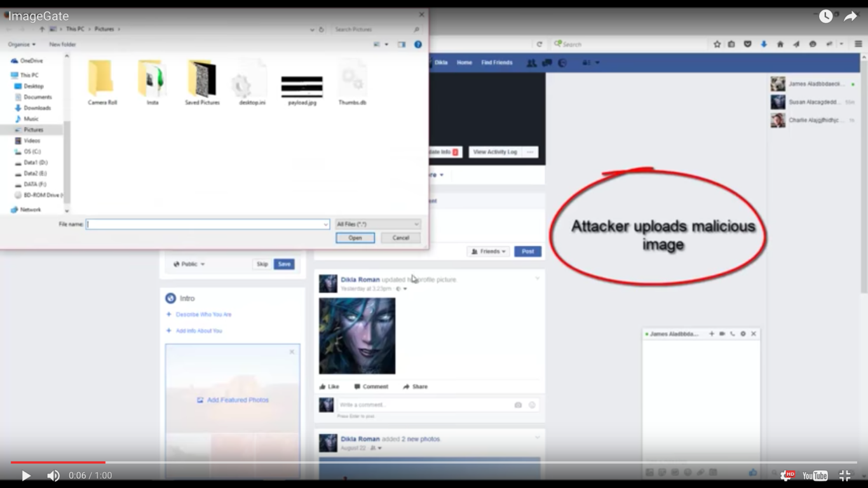
Task: Open the Organise dropdown menu
Action: coord(22,44)
